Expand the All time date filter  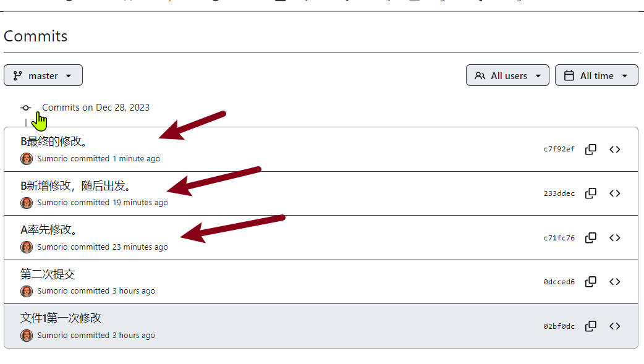click(x=596, y=75)
